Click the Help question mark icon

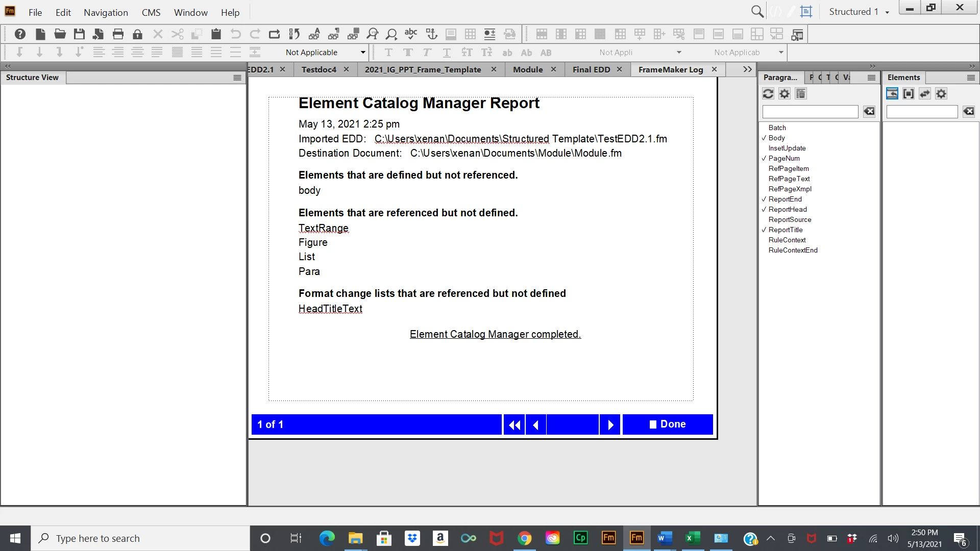click(x=20, y=34)
